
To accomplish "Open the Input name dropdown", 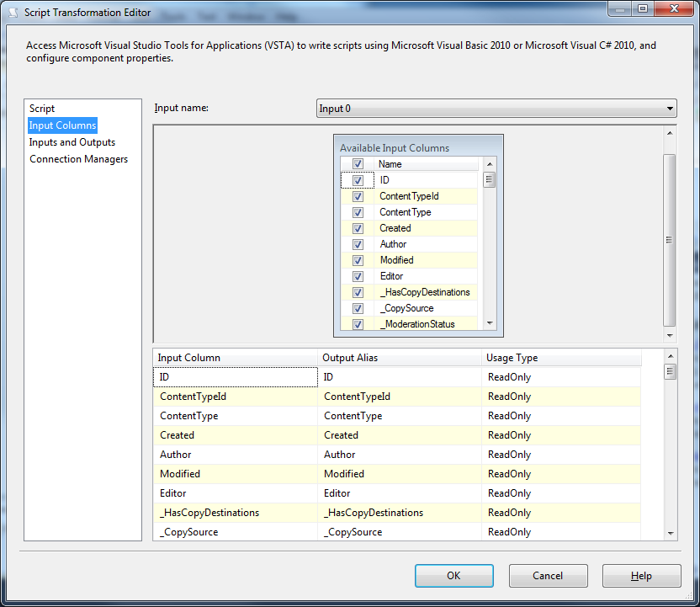I will coord(670,109).
